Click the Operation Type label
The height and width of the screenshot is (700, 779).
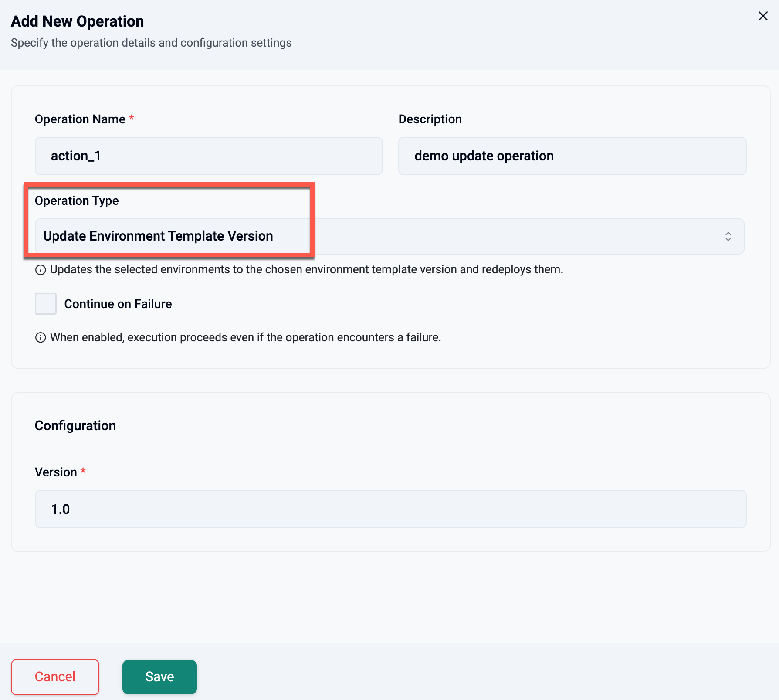(77, 200)
